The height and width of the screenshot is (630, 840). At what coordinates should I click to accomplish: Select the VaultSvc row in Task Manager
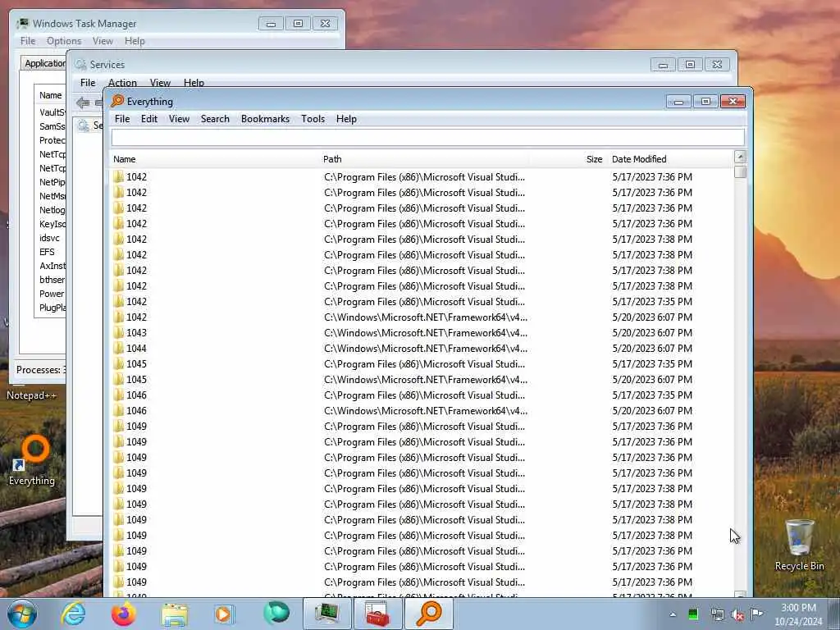point(52,112)
